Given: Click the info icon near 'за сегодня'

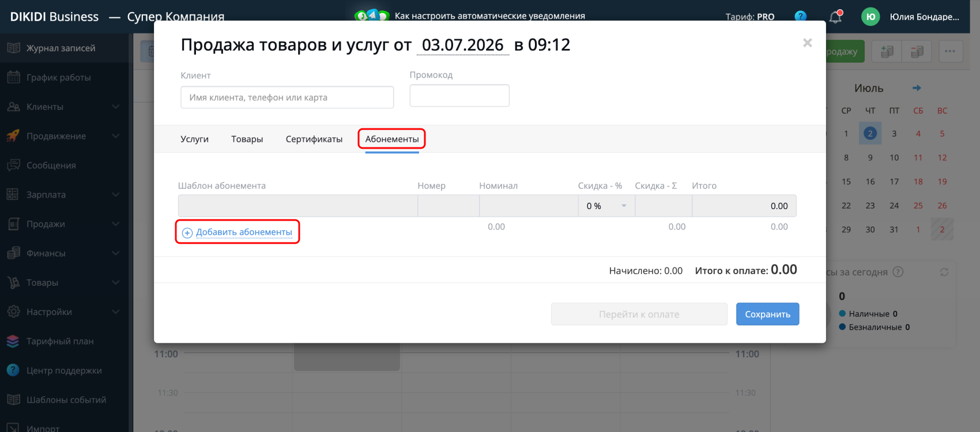Looking at the screenshot, I should pos(898,272).
